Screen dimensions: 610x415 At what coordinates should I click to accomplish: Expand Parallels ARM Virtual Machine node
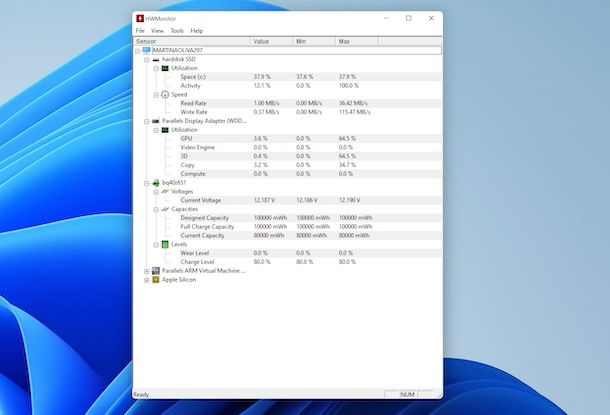tap(147, 271)
